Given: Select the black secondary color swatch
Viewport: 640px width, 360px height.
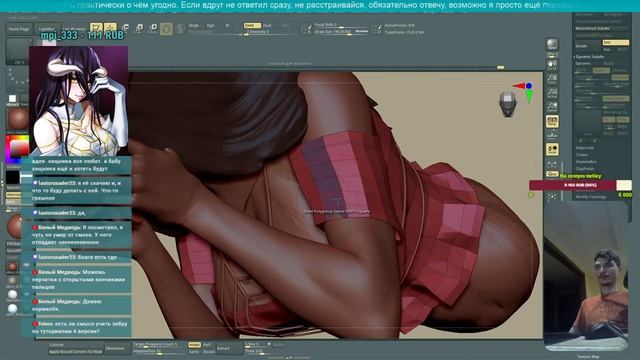Looking at the screenshot, I should 13,177.
